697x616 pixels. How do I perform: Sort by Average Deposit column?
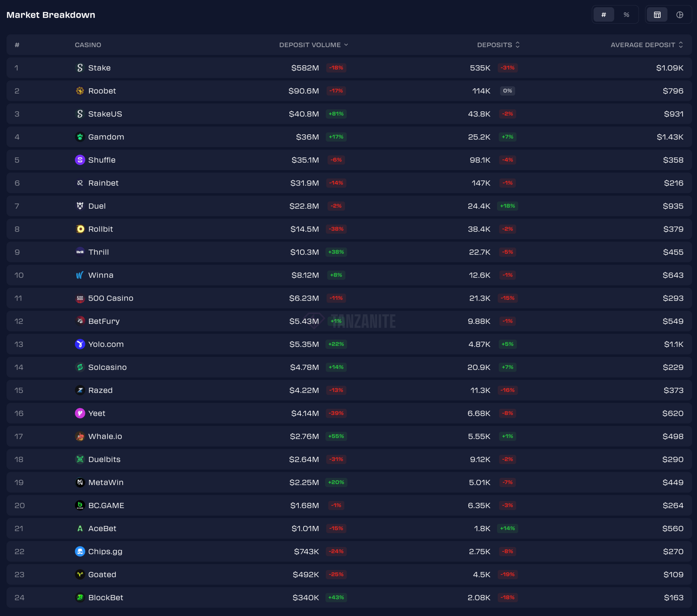tap(647, 45)
